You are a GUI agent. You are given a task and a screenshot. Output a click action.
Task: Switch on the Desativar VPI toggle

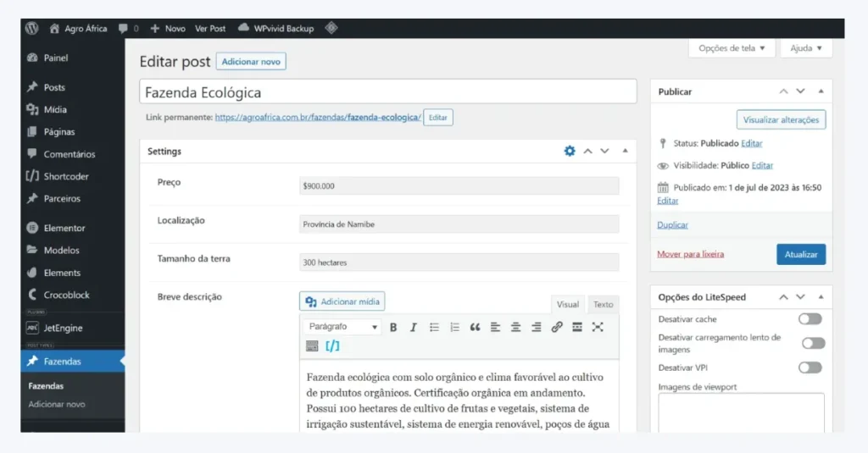tap(810, 367)
